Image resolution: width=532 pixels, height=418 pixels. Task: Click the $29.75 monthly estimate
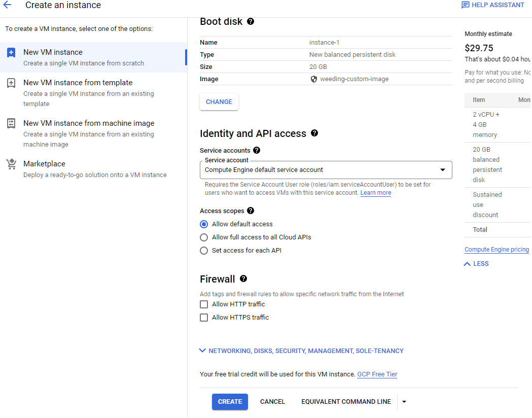click(479, 48)
